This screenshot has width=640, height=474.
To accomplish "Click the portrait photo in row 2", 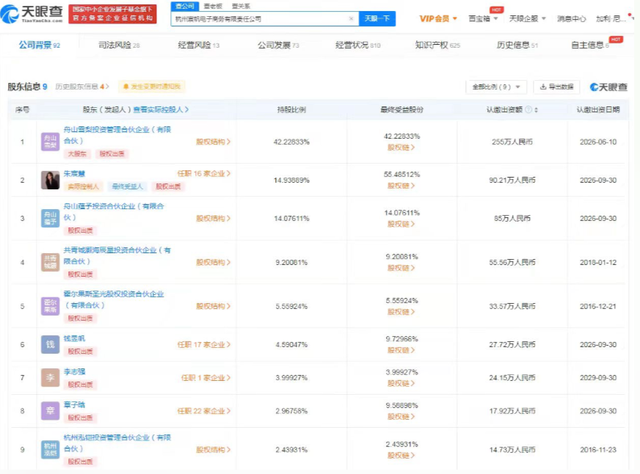I will point(50,180).
